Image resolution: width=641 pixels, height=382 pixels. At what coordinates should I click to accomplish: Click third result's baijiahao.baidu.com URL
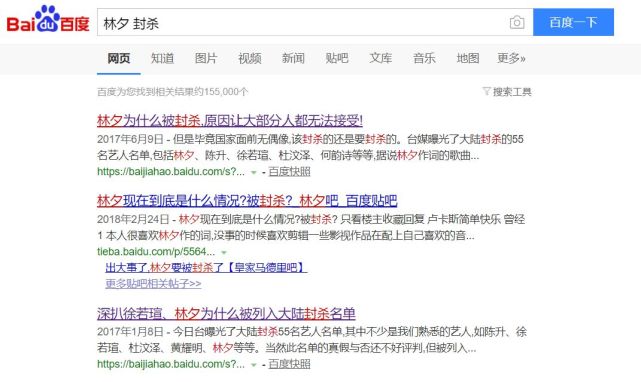(x=171, y=364)
